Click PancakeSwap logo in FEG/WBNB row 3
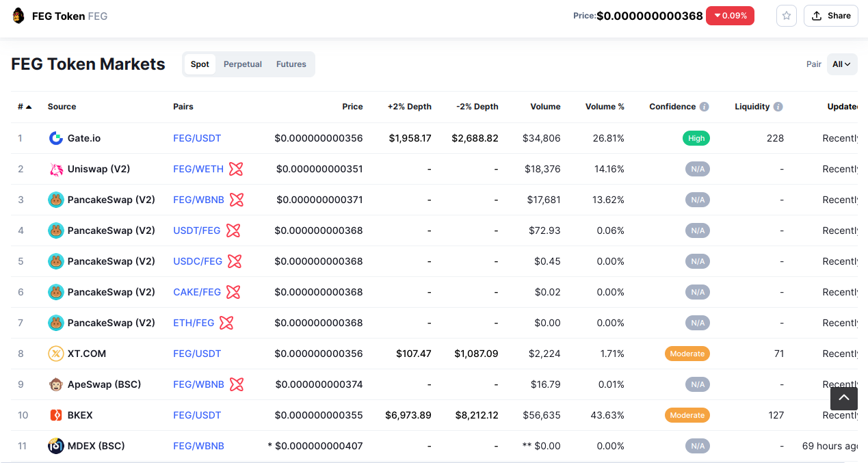The image size is (868, 463). point(56,200)
